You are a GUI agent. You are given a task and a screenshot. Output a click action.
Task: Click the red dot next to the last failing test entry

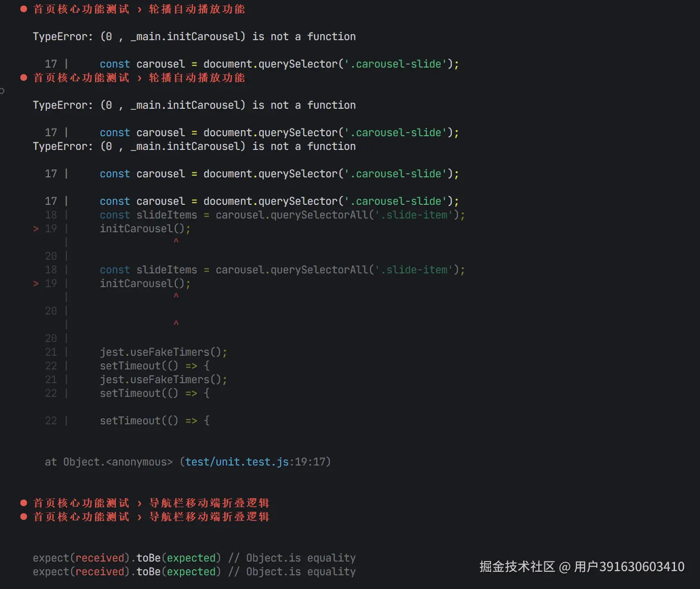[23, 516]
